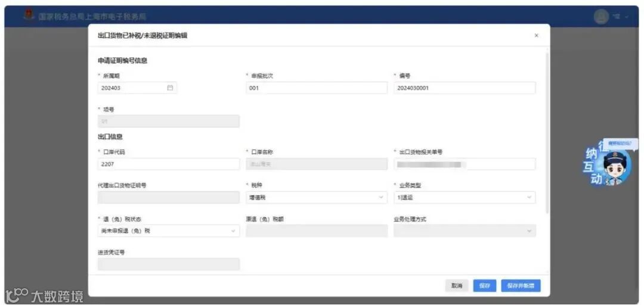This screenshot has width=644, height=308.
Task: Expand the user menu arrow beside avatar
Action: pos(627,17)
